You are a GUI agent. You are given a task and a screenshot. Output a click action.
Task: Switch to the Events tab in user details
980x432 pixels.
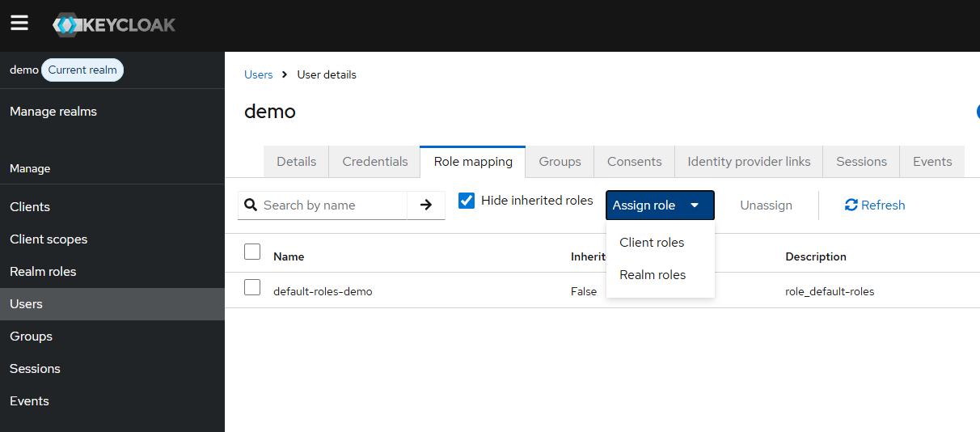click(932, 162)
